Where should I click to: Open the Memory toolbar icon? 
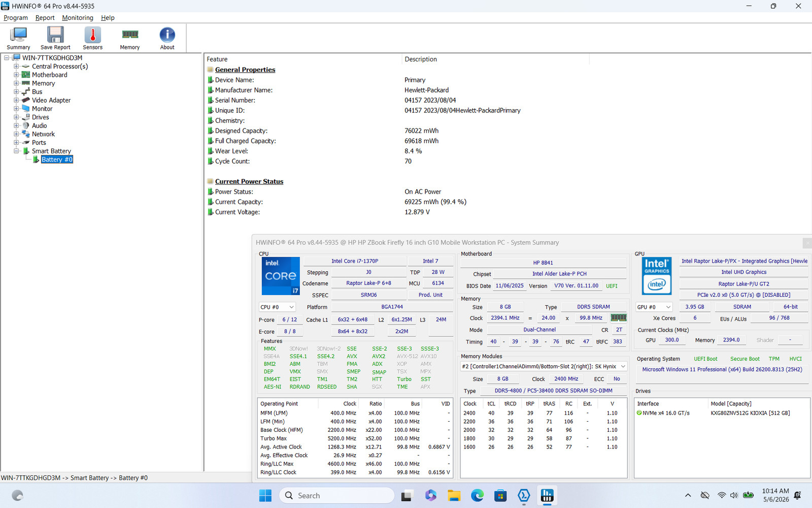(130, 38)
